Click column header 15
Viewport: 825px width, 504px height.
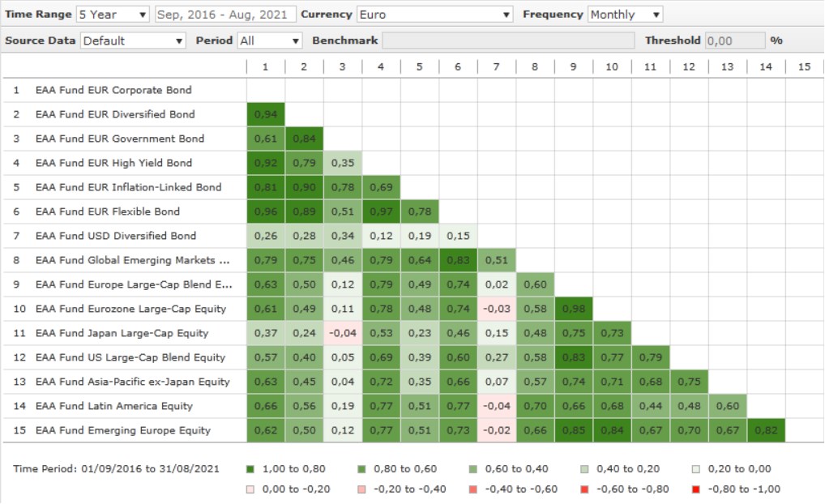[x=804, y=66]
